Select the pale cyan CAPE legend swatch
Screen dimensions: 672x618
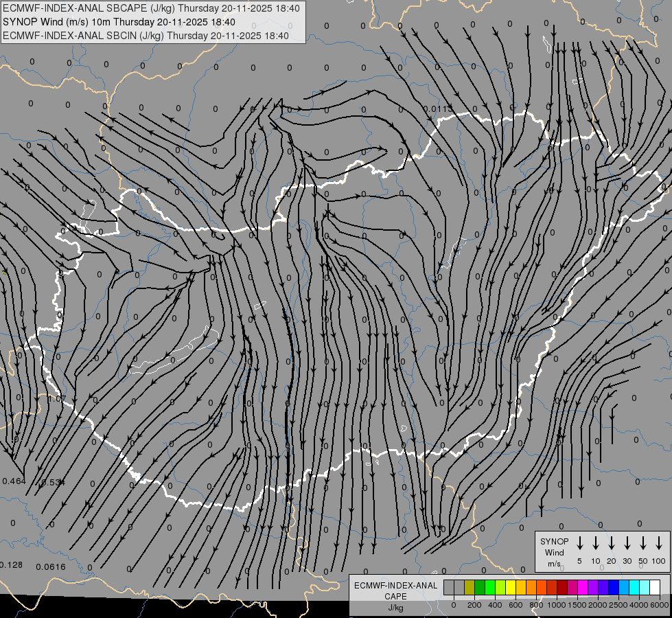644,587
